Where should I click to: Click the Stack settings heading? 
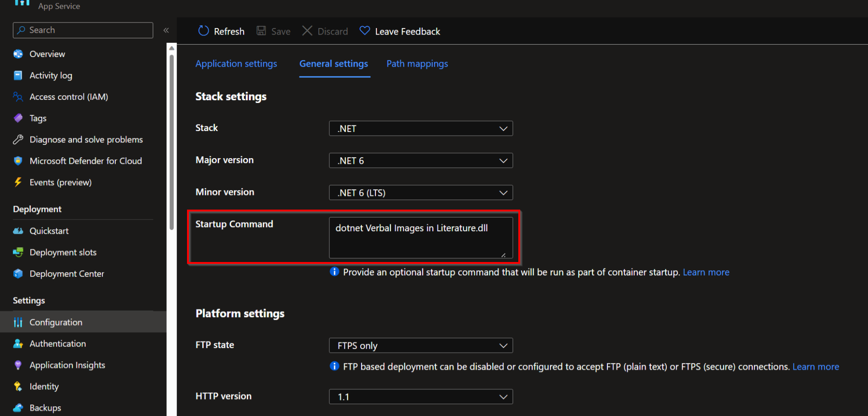(231, 97)
